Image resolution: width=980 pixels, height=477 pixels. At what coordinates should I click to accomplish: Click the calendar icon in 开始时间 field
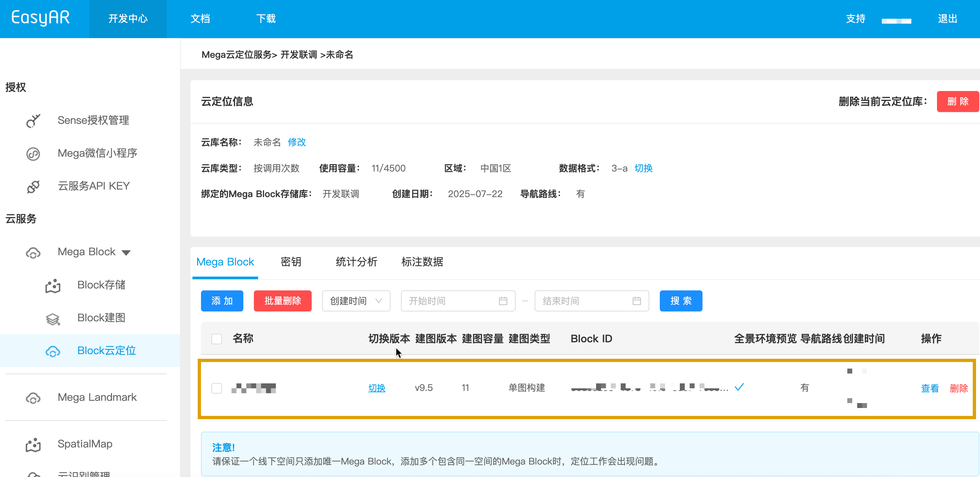pos(502,301)
